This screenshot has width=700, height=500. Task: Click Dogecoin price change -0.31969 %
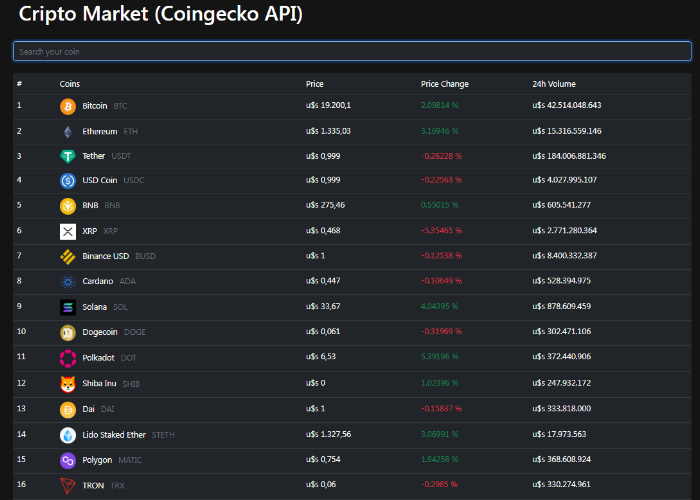coord(441,331)
